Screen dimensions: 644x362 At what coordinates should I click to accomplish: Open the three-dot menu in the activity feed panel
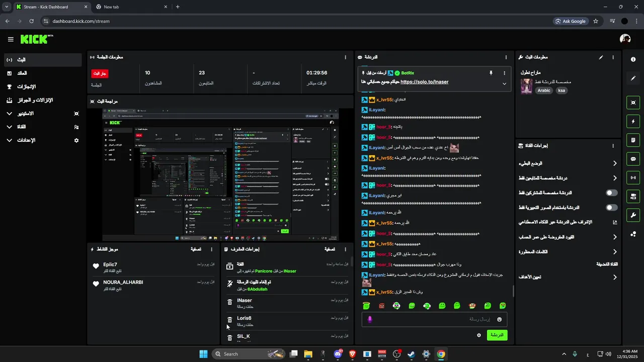pyautogui.click(x=211, y=249)
